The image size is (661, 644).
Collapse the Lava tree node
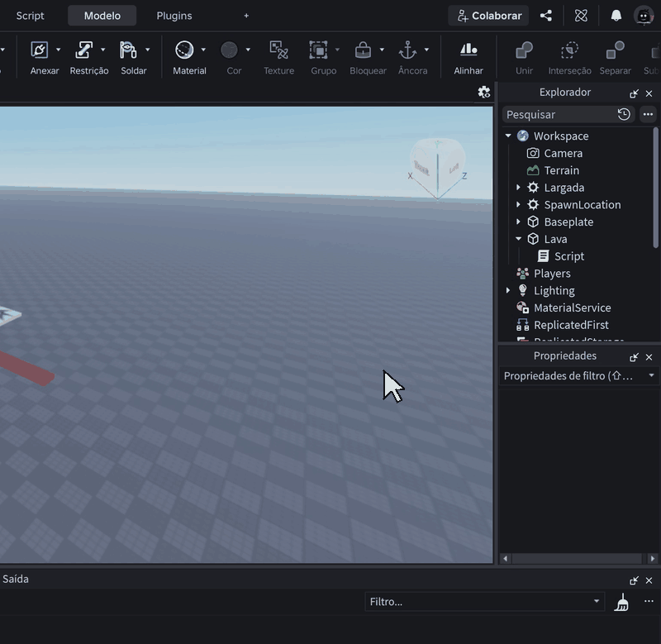coord(519,239)
